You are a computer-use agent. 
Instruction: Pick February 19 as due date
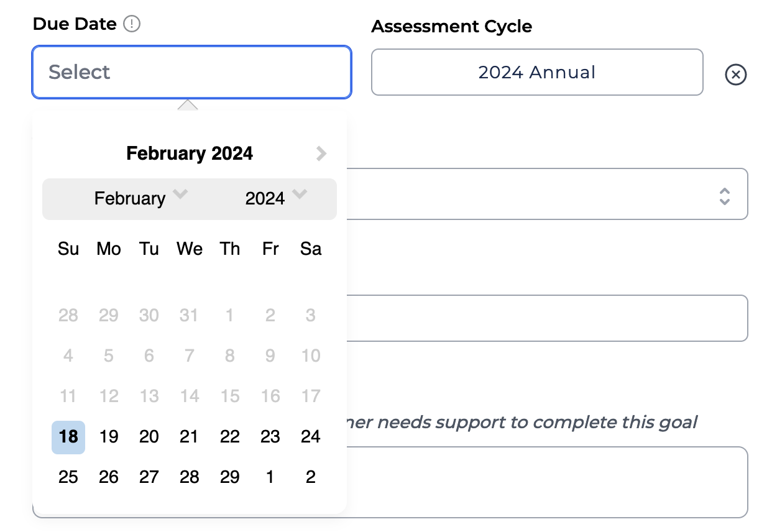click(x=109, y=437)
